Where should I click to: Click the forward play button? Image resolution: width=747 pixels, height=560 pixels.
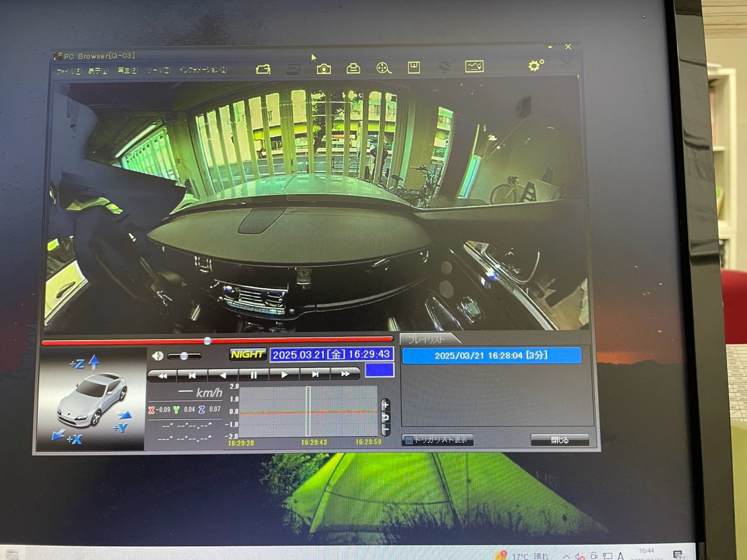tap(284, 375)
